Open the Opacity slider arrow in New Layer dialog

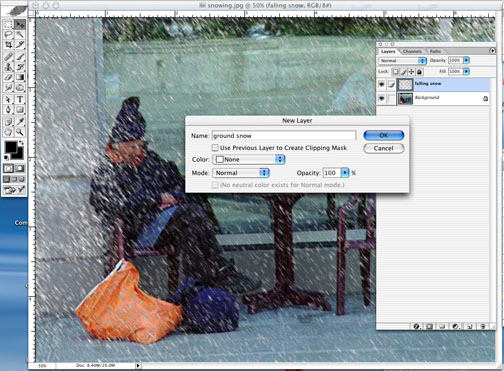tap(345, 173)
